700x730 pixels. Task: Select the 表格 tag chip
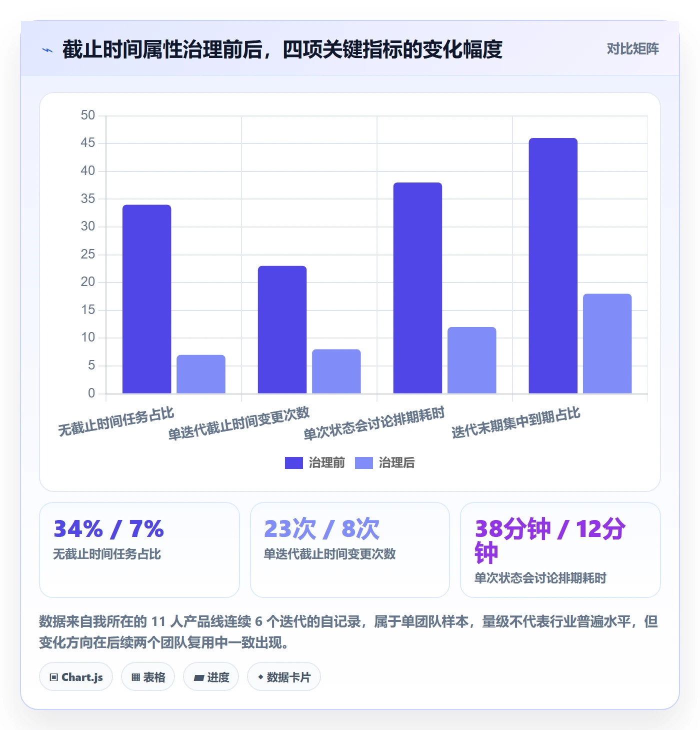pos(148,677)
